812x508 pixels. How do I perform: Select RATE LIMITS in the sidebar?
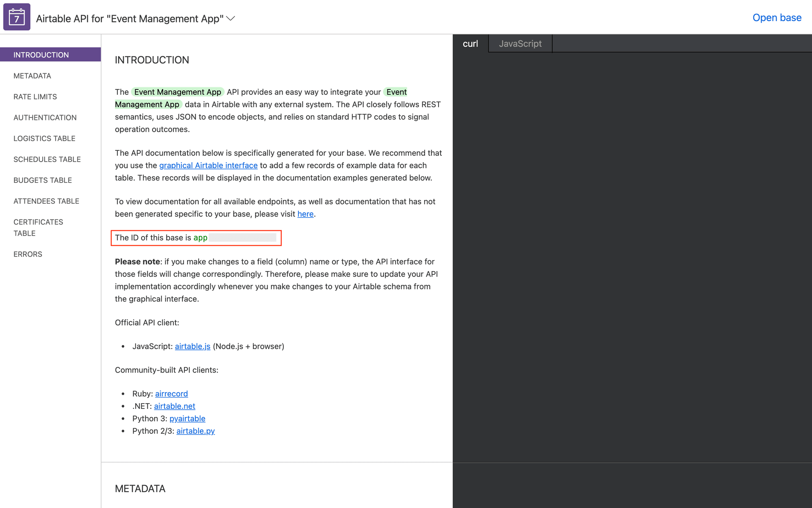coord(35,97)
